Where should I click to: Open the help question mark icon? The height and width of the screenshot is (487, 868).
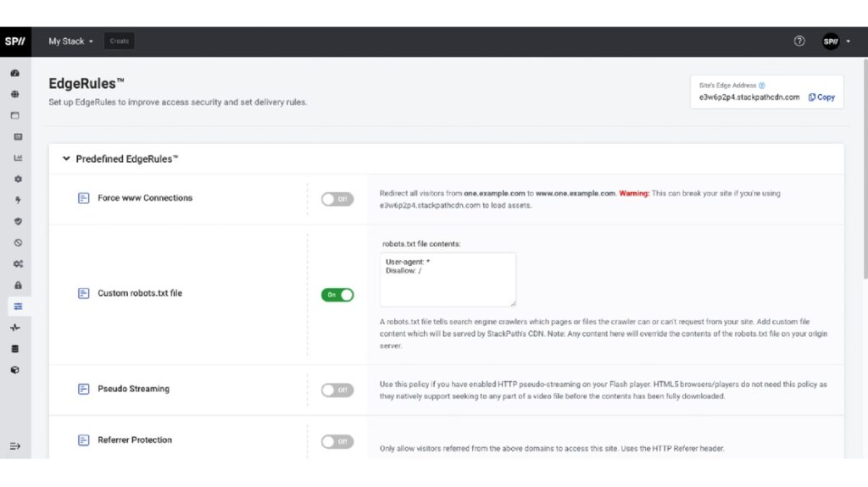[x=798, y=41]
